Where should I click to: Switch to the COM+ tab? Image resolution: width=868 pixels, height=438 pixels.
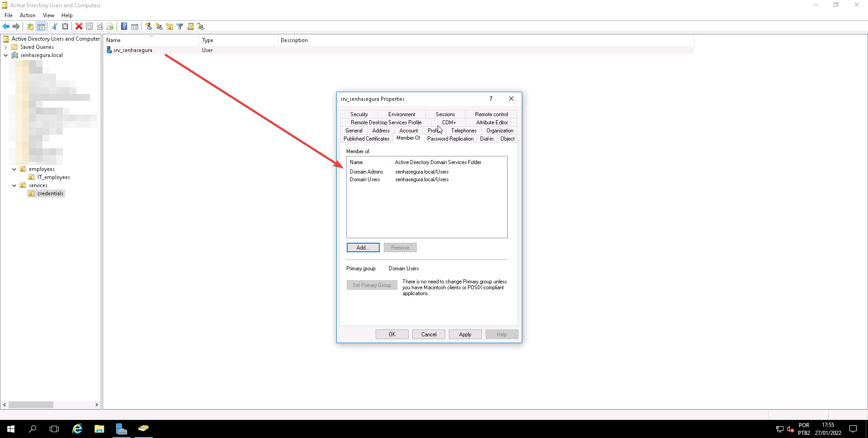tap(449, 122)
